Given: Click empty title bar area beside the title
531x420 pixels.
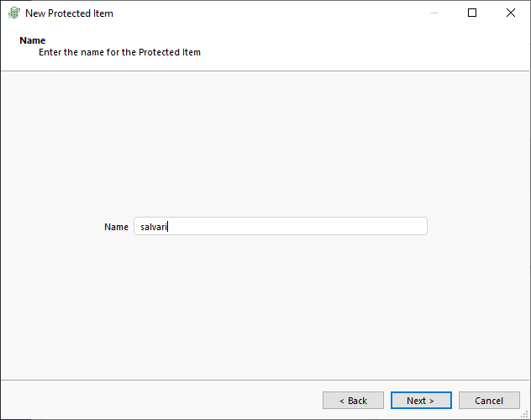Looking at the screenshot, I should tap(264, 13).
